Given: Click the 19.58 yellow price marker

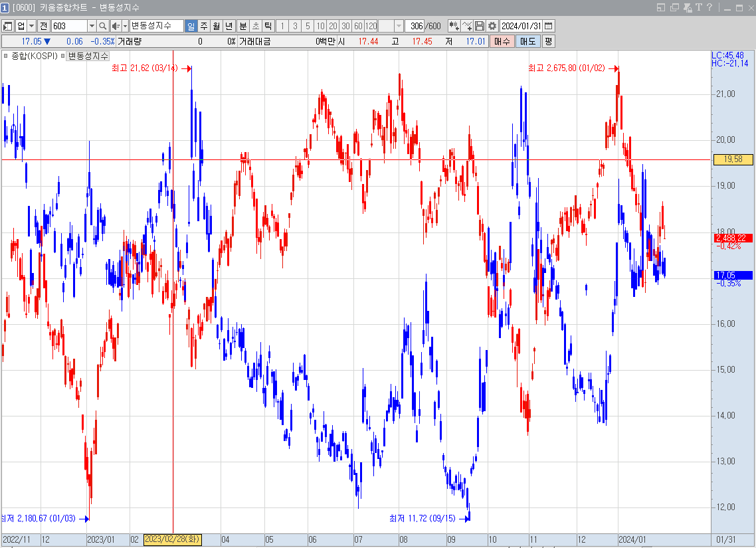Looking at the screenshot, I should (733, 159).
